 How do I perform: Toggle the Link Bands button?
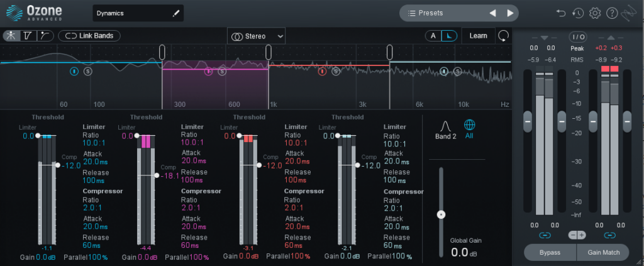(89, 36)
